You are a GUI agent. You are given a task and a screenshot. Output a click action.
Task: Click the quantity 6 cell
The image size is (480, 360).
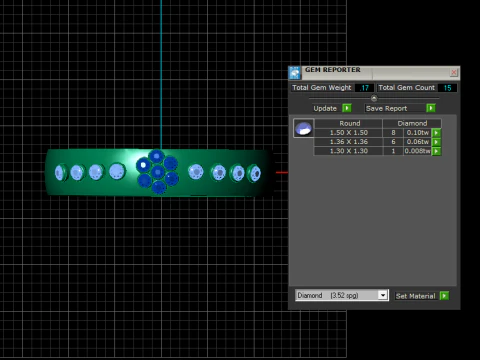point(393,142)
